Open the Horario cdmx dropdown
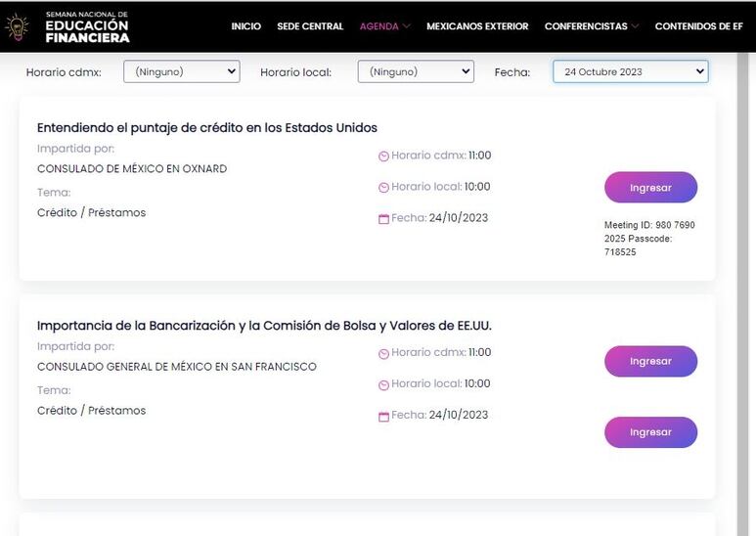The image size is (756, 536). point(182,71)
